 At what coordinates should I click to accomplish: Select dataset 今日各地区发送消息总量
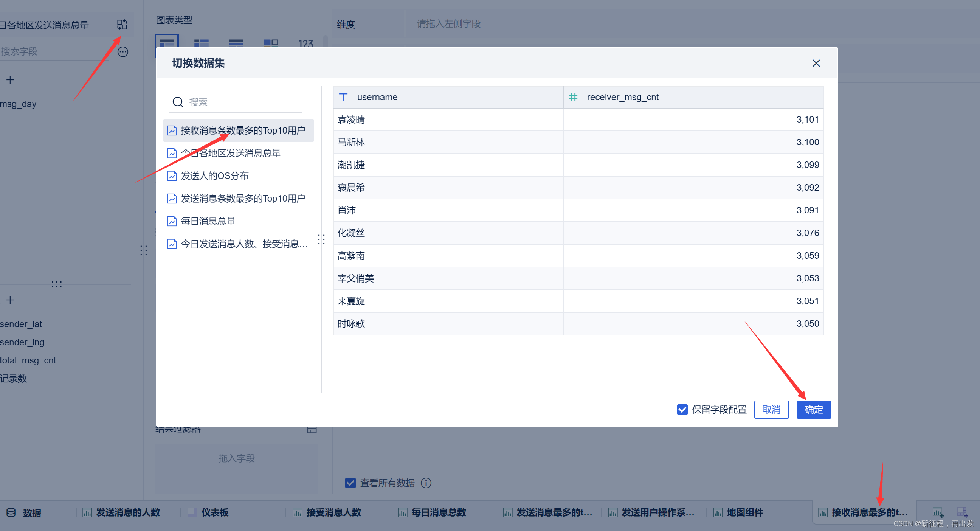coord(239,154)
